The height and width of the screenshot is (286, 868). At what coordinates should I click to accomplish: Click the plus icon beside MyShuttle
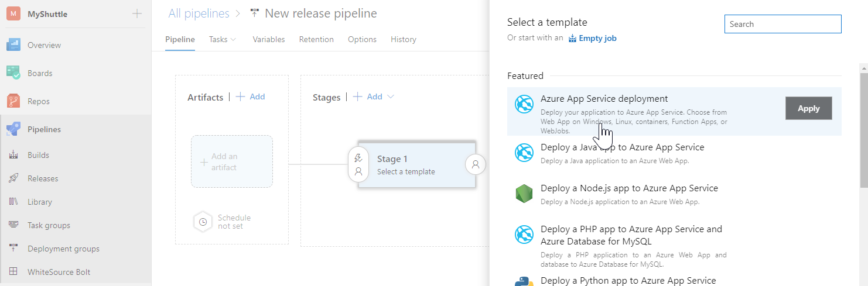pyautogui.click(x=136, y=13)
